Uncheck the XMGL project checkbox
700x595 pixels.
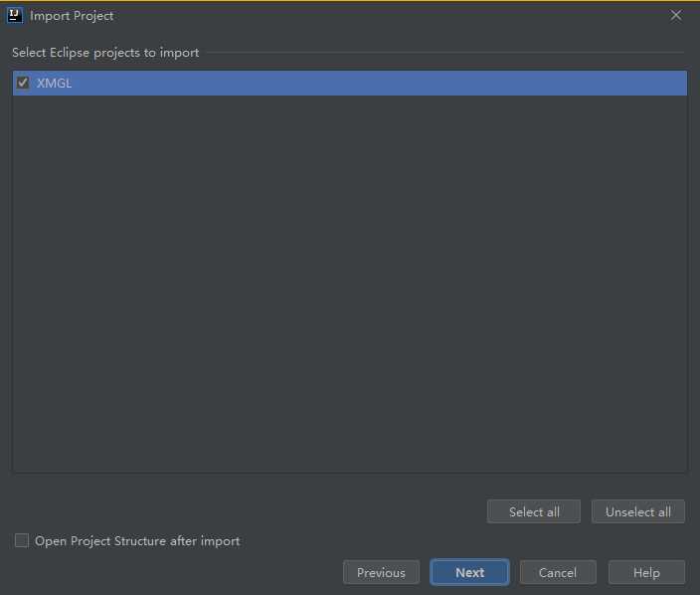tap(23, 84)
